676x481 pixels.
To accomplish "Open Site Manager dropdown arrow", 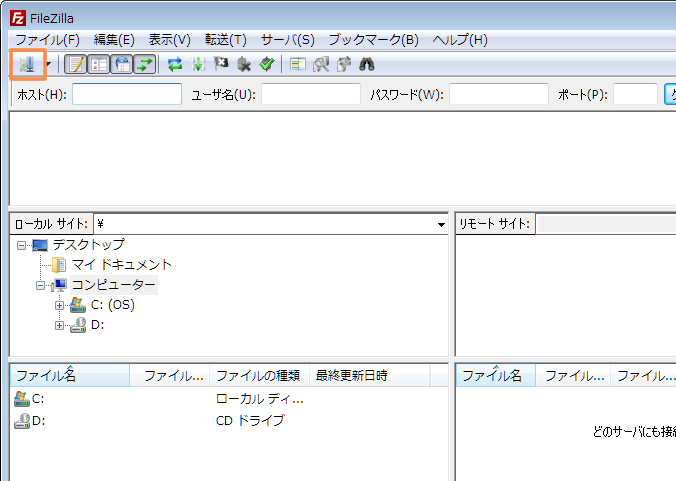I will click(x=47, y=65).
